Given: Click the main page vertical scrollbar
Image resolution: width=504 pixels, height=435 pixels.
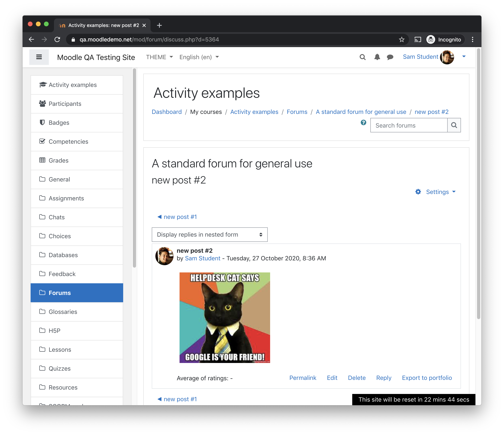Looking at the screenshot, I should click(x=478, y=183).
